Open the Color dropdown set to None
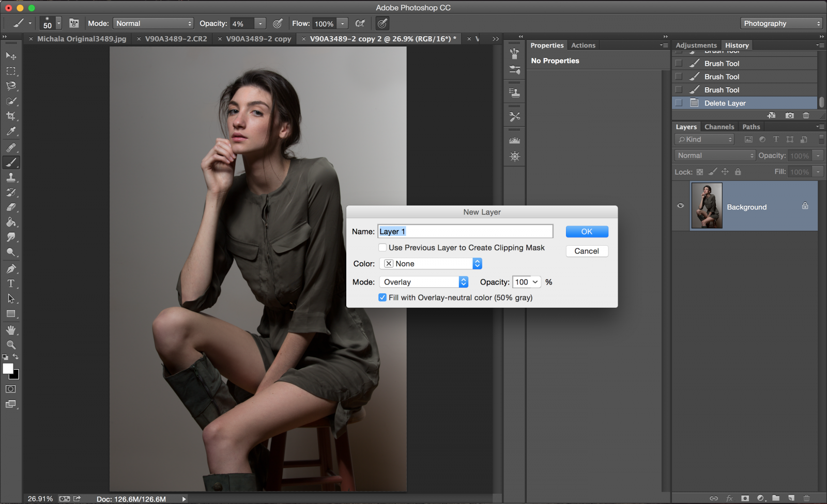 431,264
